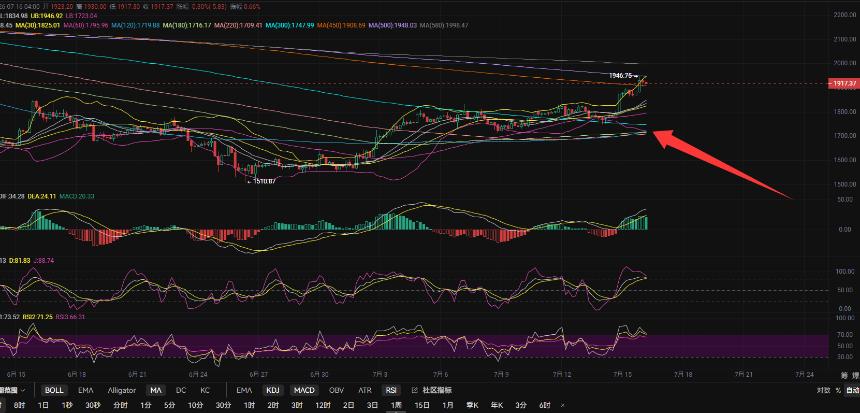Toggle the RSI sub-indicator
Image resolution: width=860 pixels, height=413 pixels.
[391, 391]
